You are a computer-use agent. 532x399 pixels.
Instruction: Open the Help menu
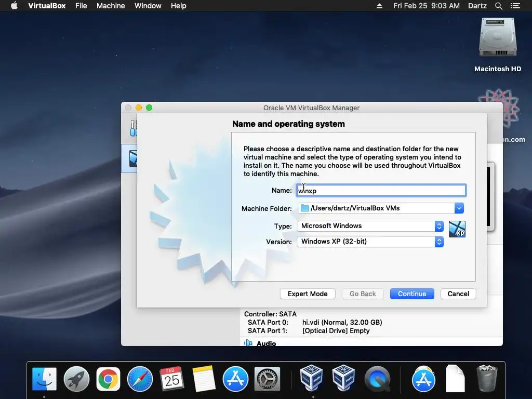point(179,6)
